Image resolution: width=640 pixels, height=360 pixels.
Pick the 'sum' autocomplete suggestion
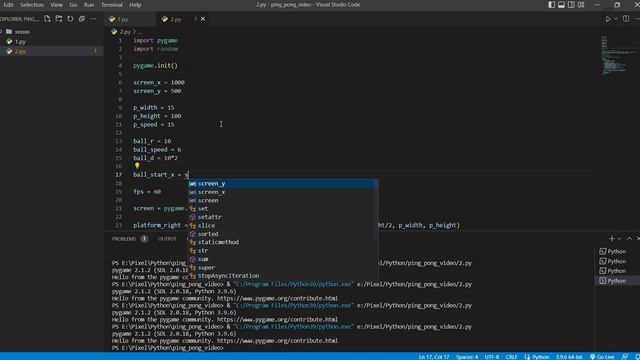pos(282,259)
